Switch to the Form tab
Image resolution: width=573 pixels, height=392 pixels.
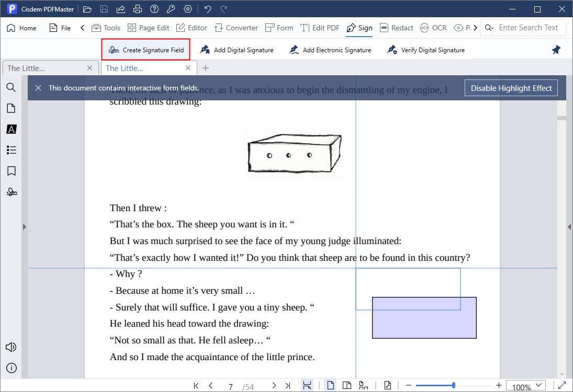pyautogui.click(x=279, y=28)
